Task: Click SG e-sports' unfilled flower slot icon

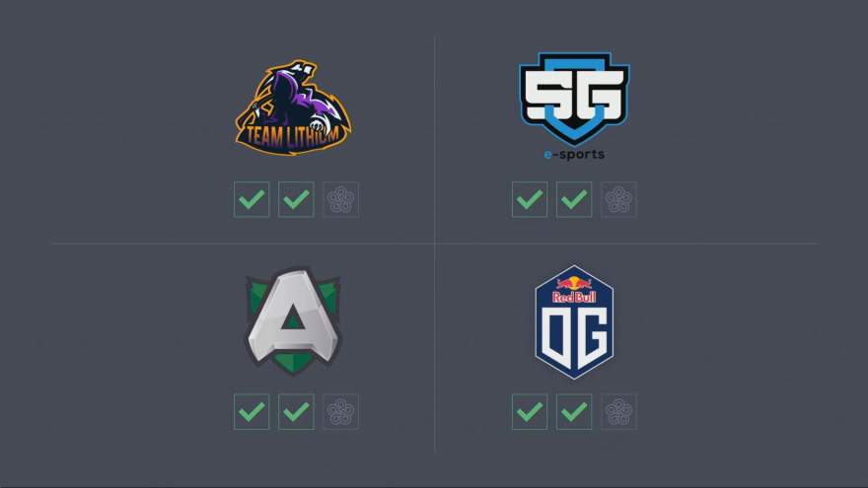Action: point(618,199)
